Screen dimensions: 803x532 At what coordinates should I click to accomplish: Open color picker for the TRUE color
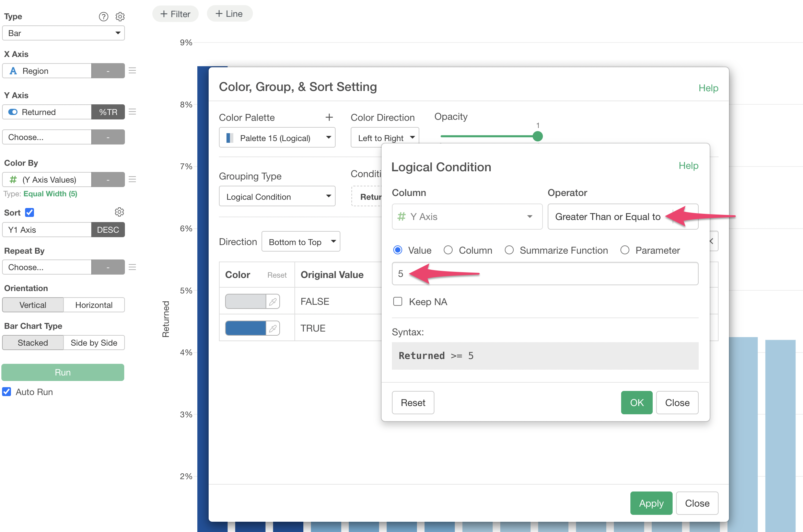pos(273,328)
